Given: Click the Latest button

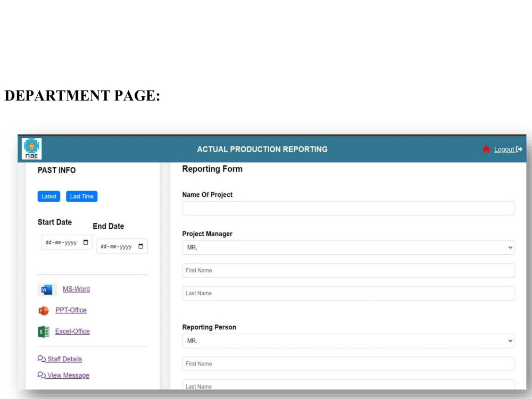Looking at the screenshot, I should point(49,196).
